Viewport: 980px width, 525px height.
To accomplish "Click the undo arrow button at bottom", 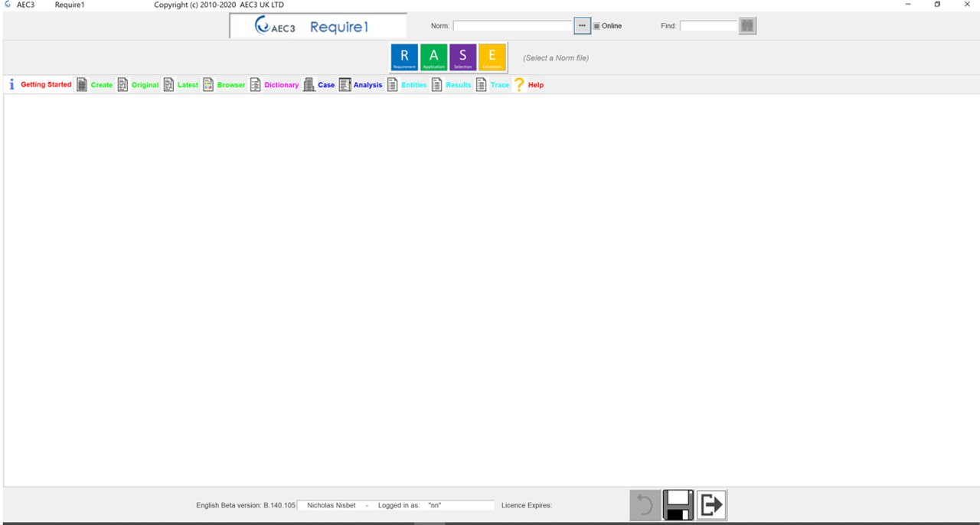I will (645, 505).
